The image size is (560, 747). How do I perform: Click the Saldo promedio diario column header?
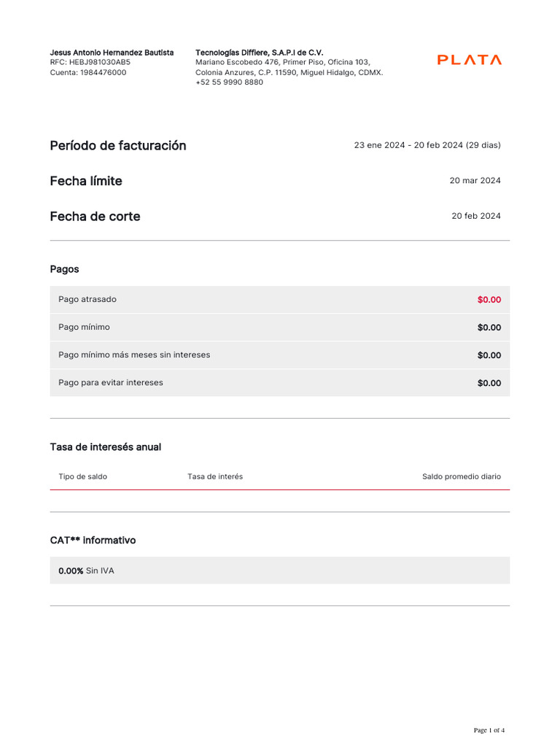click(462, 476)
